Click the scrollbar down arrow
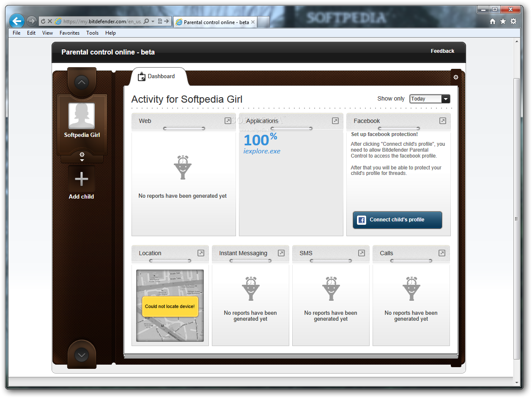532x398 pixels. click(516, 382)
